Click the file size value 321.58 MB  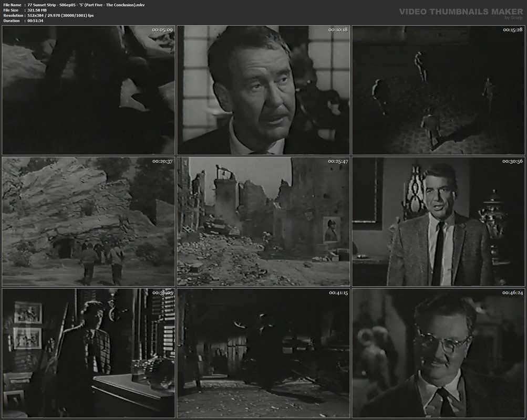pos(37,10)
